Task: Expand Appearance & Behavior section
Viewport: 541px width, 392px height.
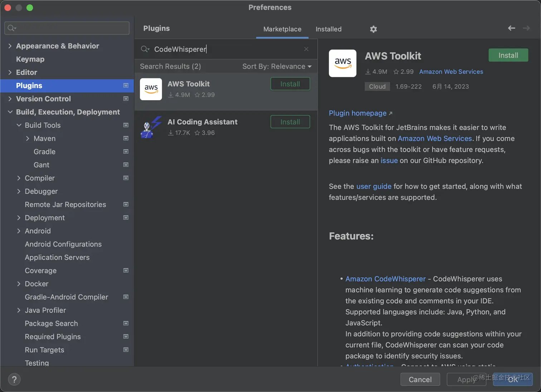Action: pyautogui.click(x=10, y=46)
